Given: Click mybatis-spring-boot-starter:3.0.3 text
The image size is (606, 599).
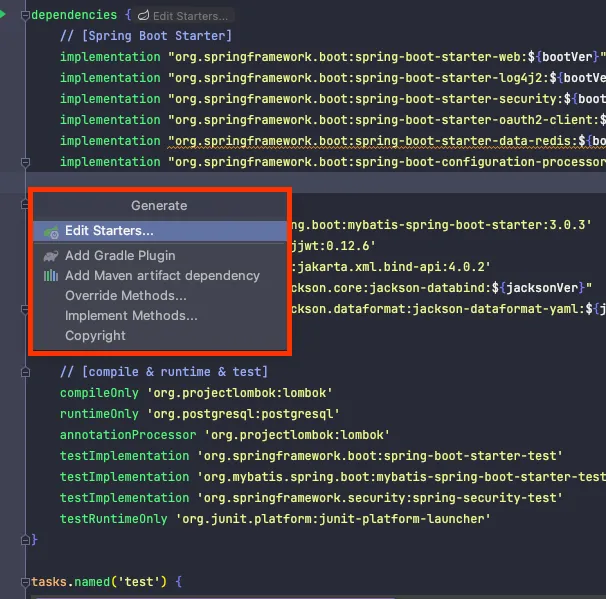Looking at the screenshot, I should [442, 225].
